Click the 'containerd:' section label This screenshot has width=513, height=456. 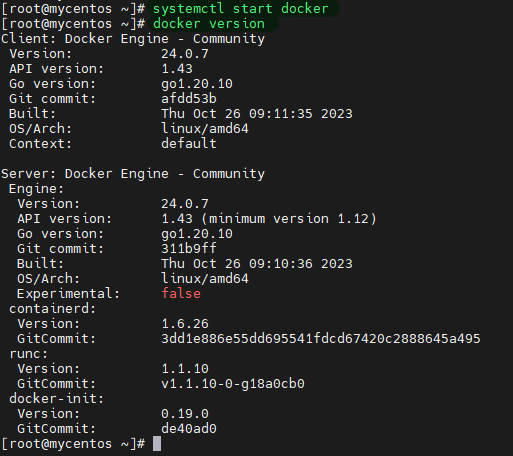pyautogui.click(x=53, y=309)
